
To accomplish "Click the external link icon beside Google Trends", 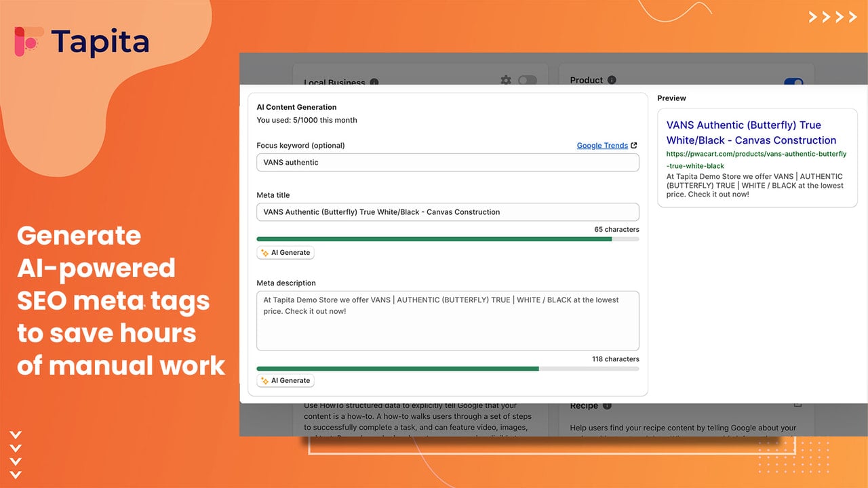I will [634, 145].
